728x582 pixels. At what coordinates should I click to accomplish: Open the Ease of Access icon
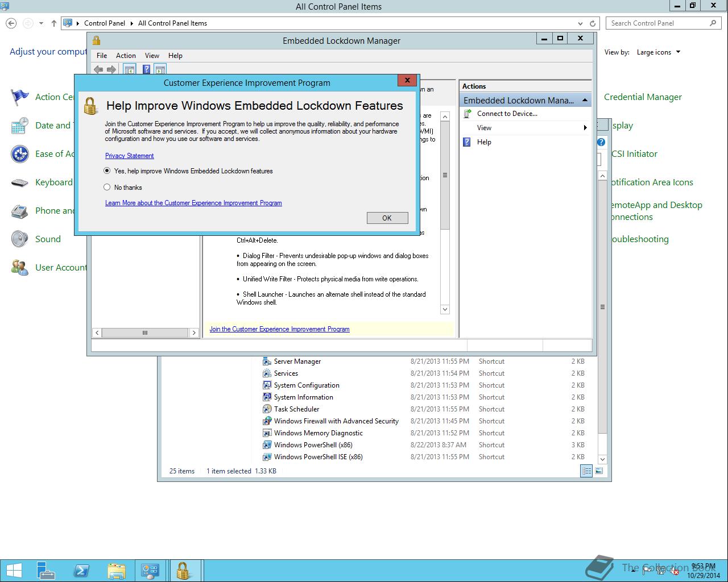point(19,154)
